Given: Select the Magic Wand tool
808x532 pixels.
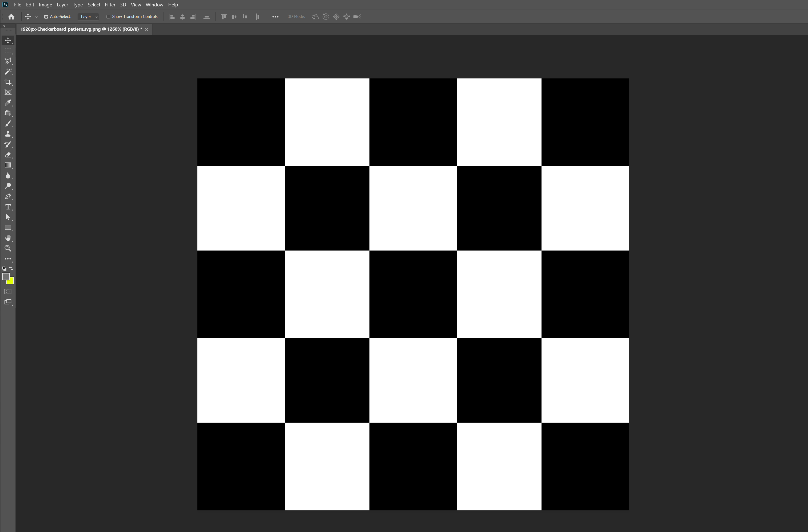Looking at the screenshot, I should click(8, 72).
